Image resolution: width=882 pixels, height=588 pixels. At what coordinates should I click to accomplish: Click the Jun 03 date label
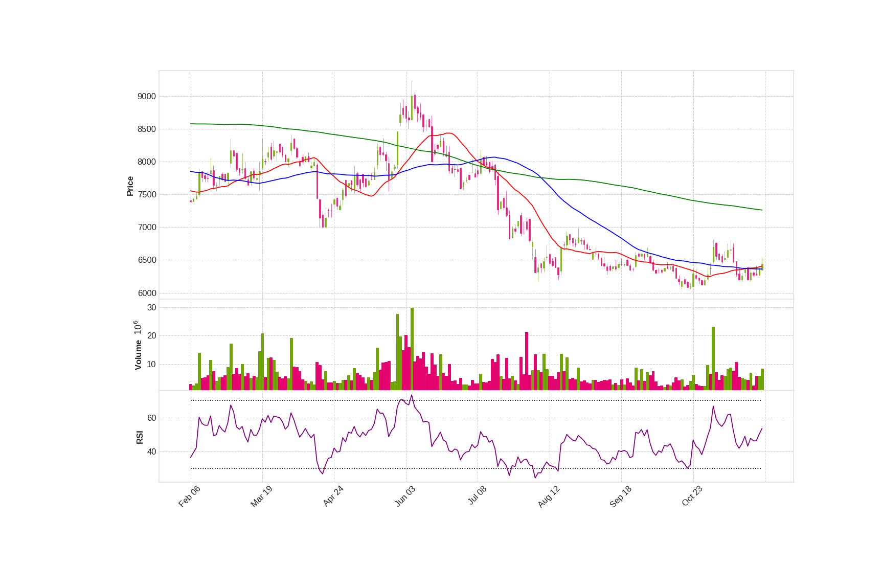click(405, 496)
